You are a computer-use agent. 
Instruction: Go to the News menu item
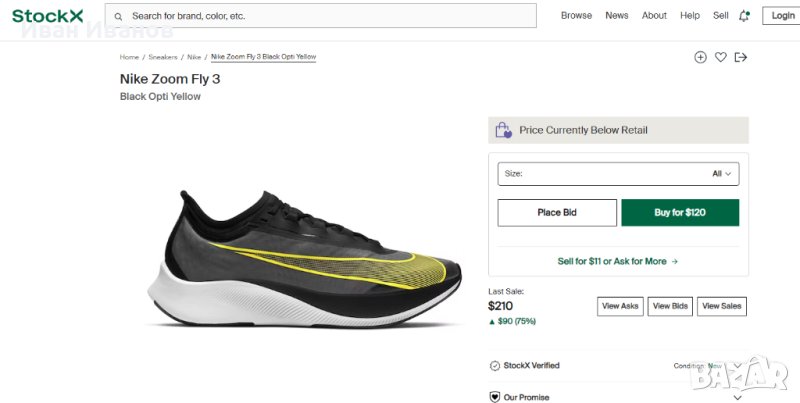(617, 16)
